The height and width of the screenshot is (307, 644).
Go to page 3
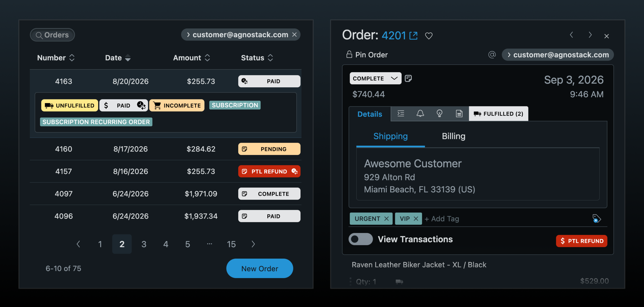click(144, 244)
